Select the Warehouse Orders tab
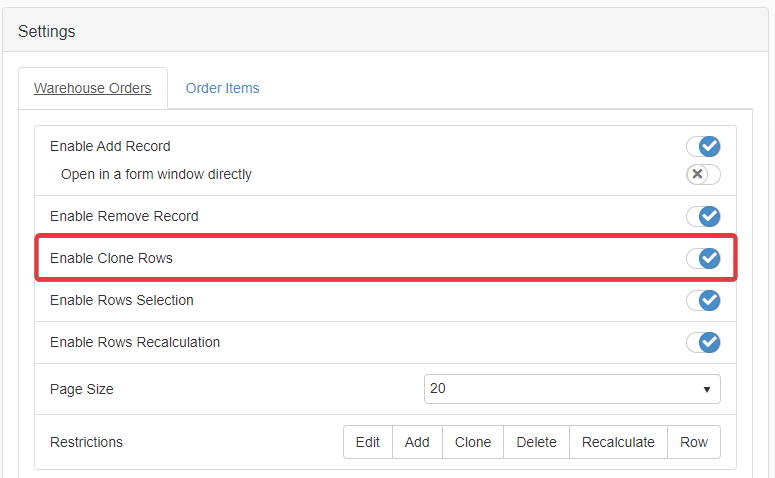The width and height of the screenshot is (775, 478). pyautogui.click(x=93, y=88)
